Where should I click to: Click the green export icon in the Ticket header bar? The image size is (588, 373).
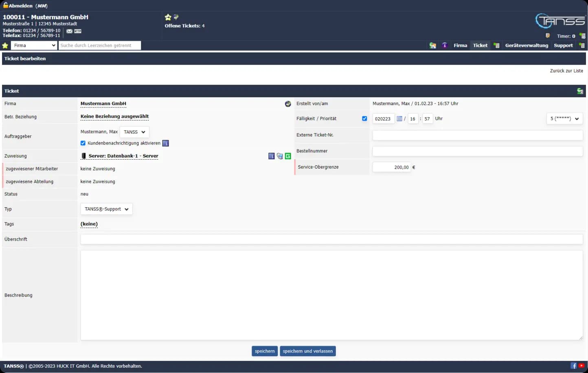coord(580,91)
